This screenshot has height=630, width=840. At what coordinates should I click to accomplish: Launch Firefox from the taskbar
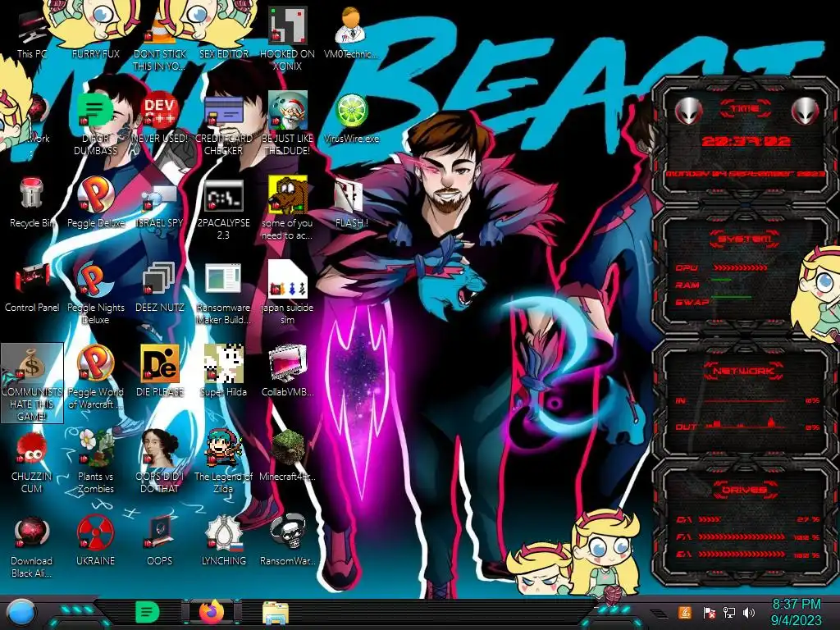[x=212, y=612]
